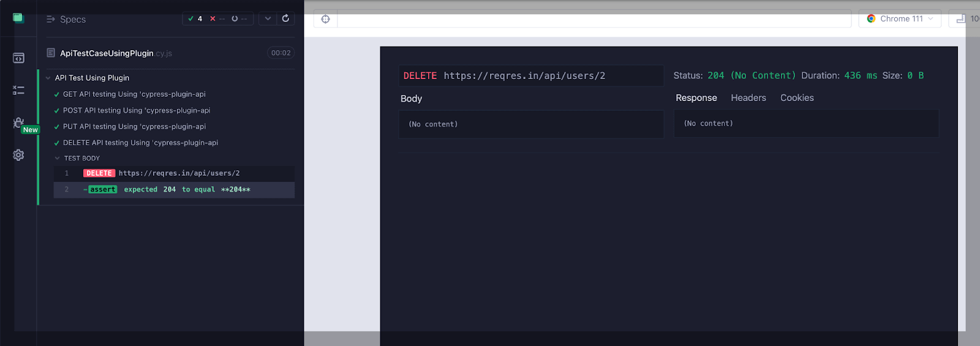
Task: Open the Debug bug icon marked New
Action: 18,123
